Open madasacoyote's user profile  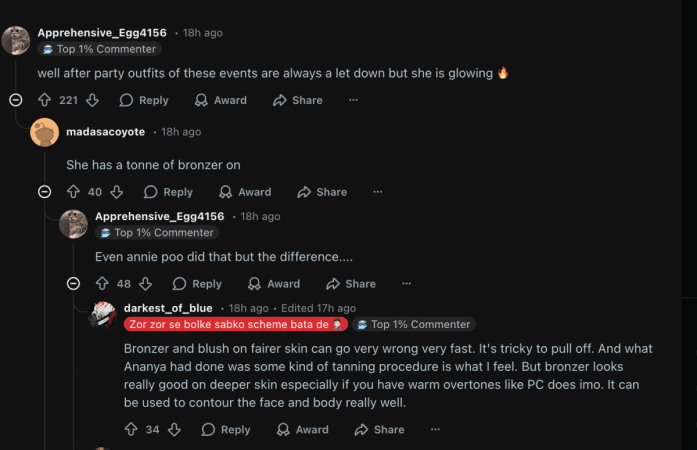click(105, 132)
